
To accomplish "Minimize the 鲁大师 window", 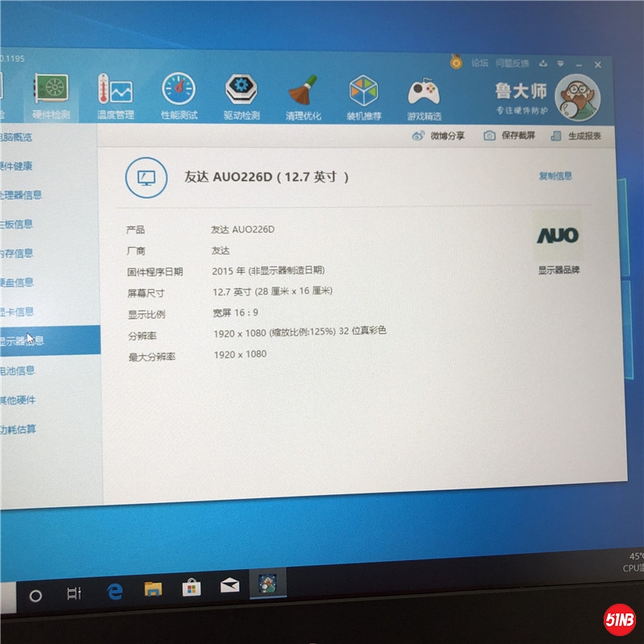I will [x=579, y=64].
